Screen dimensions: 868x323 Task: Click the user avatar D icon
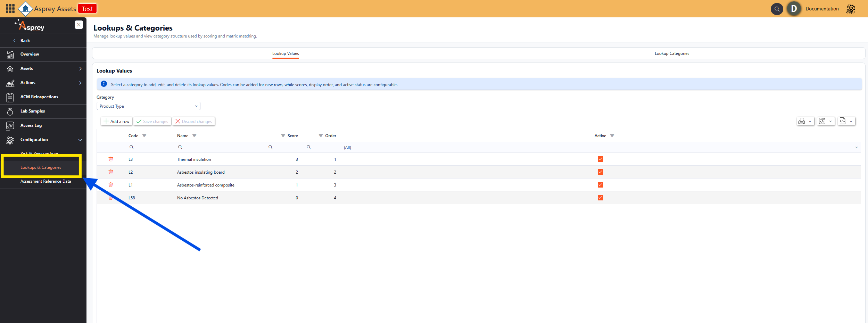tap(794, 9)
